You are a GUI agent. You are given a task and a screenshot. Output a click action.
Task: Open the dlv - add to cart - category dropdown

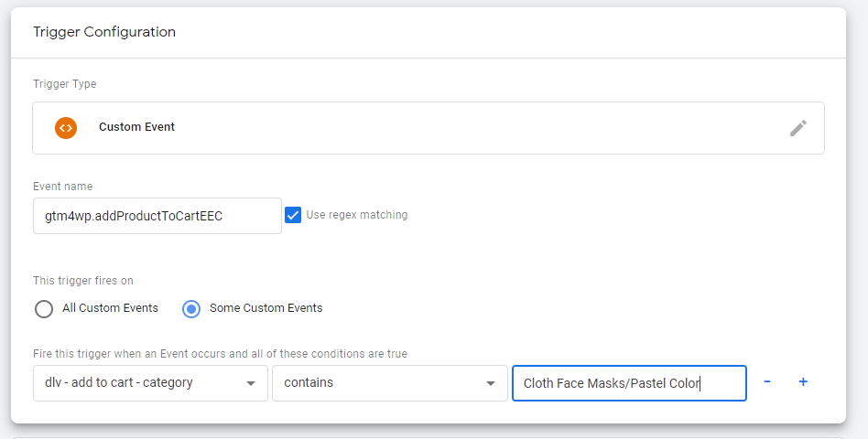click(150, 382)
